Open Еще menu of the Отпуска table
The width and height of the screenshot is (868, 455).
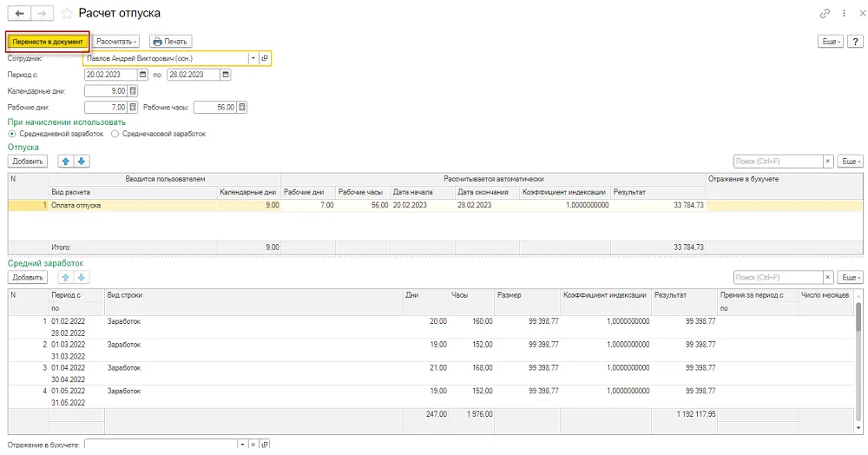851,162
